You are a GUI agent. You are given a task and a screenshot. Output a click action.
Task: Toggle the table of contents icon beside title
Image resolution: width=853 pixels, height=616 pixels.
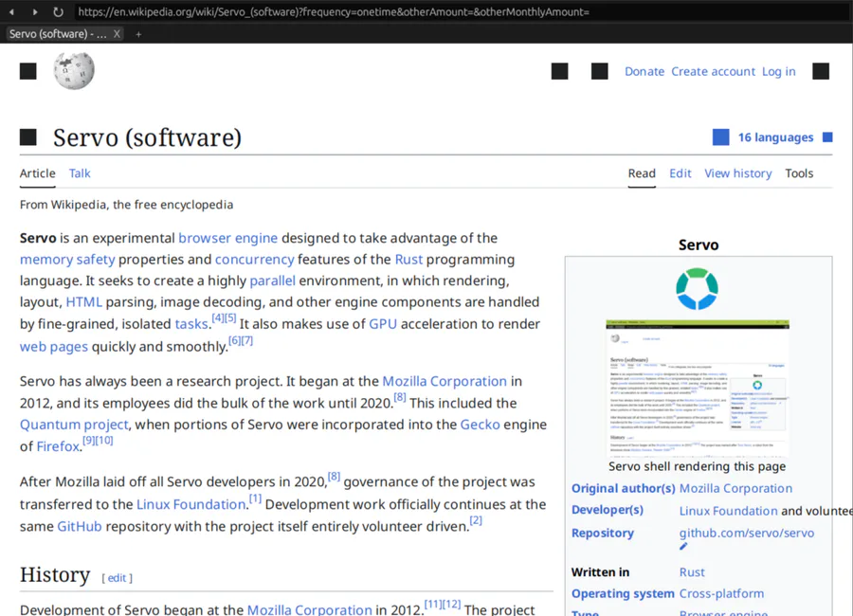[x=28, y=137]
